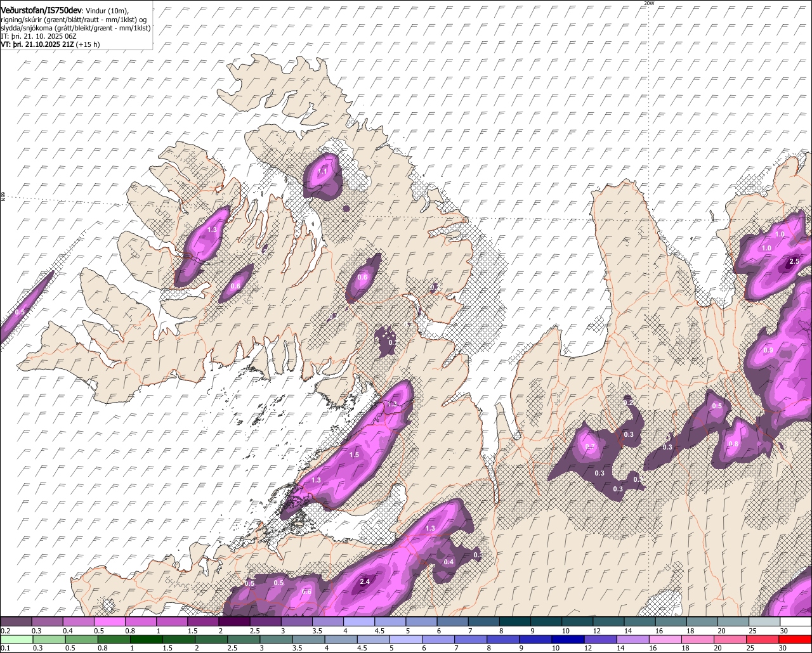Click the Veðurstofan/IS750dev map title
Screen dimensions: 812x653
pos(41,10)
